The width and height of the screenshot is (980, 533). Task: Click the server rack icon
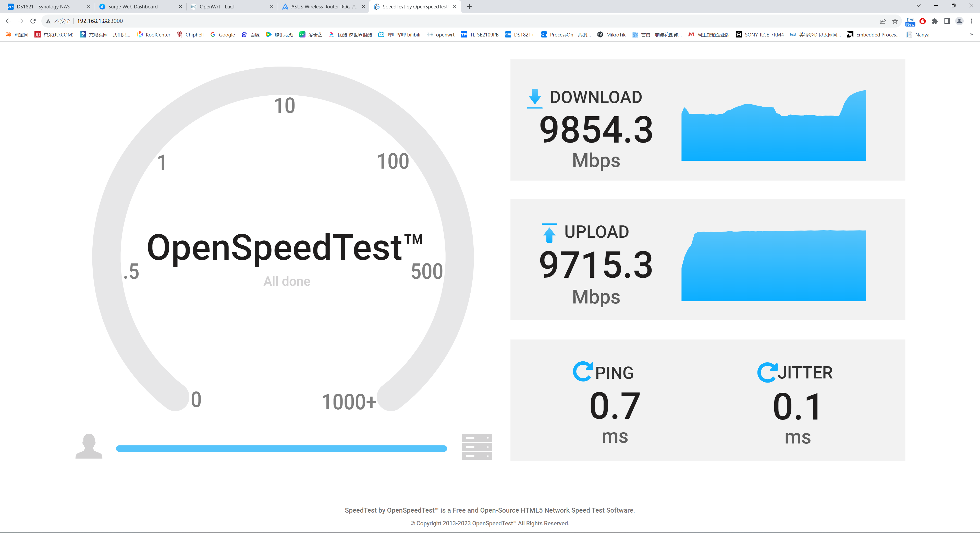click(x=477, y=447)
